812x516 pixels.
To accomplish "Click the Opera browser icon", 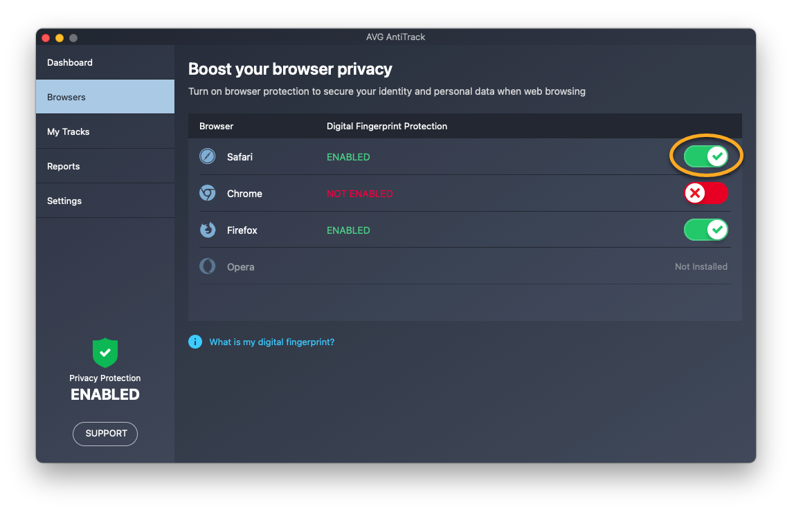I will [208, 267].
